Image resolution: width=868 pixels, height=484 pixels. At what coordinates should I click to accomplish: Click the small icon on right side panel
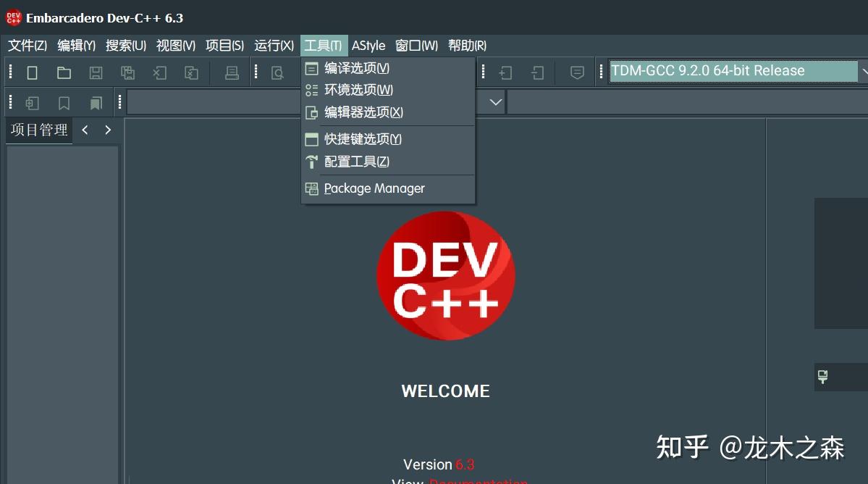(822, 377)
